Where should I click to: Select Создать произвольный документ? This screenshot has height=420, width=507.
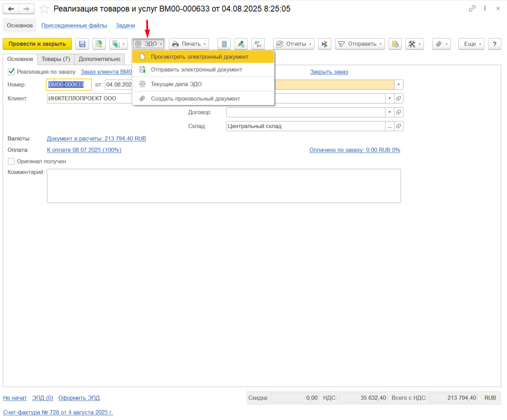203,99
